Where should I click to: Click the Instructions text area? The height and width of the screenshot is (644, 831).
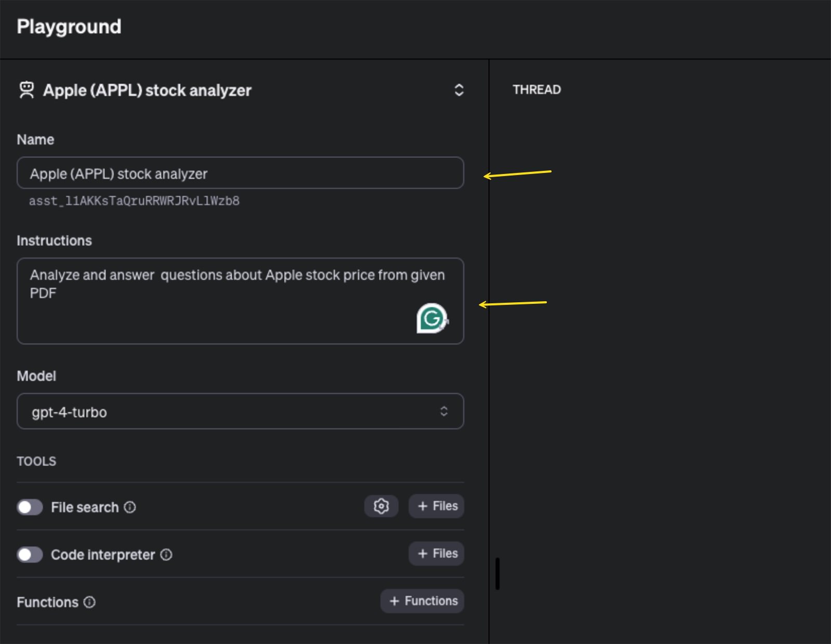240,301
